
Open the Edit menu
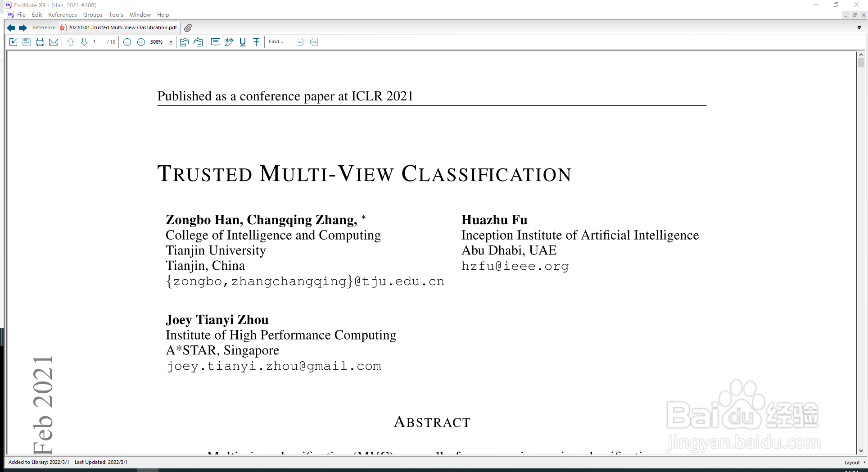(37, 15)
